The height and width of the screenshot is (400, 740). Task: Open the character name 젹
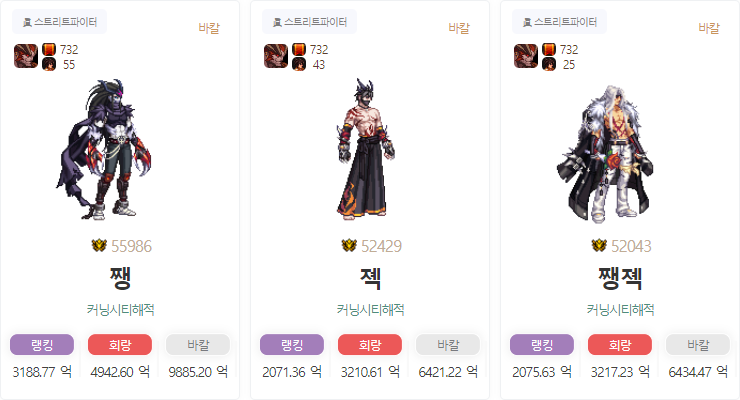370,278
